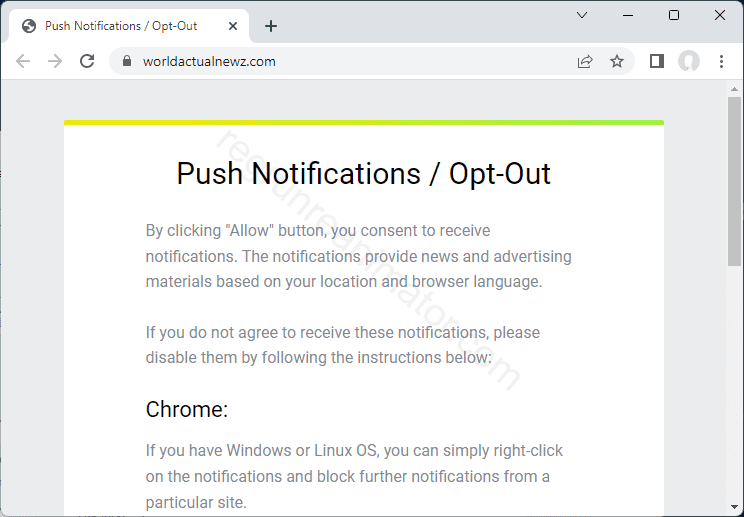Click the vertical scrollbar thumb
Screen dimensions: 744x517
click(x=735, y=180)
